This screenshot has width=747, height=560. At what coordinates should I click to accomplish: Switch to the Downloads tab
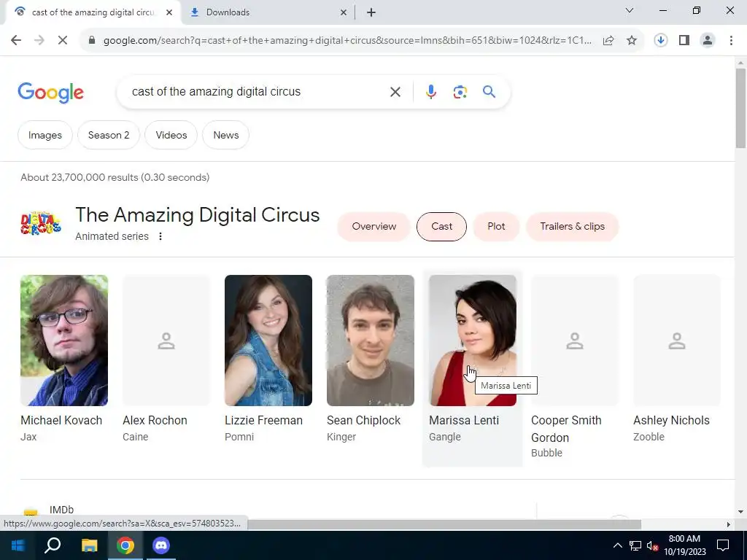[x=268, y=12]
